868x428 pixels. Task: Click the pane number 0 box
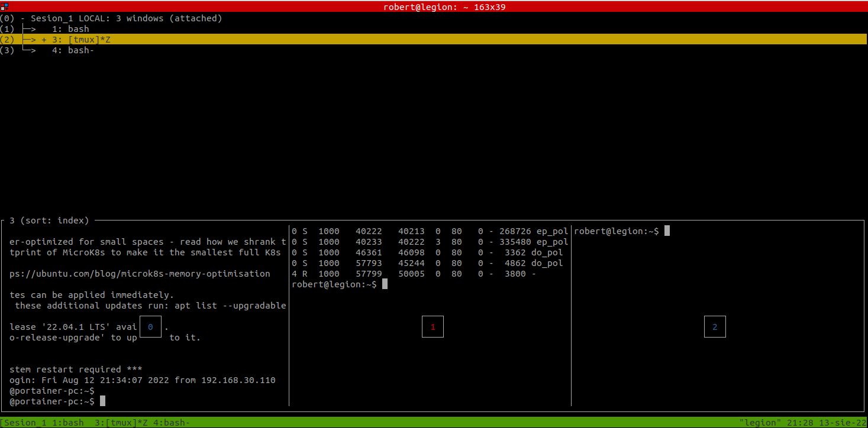150,327
